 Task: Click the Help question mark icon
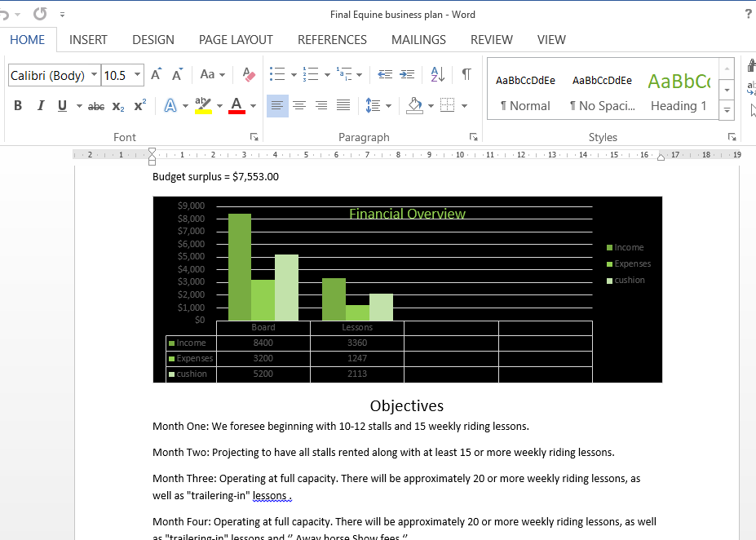click(x=749, y=14)
